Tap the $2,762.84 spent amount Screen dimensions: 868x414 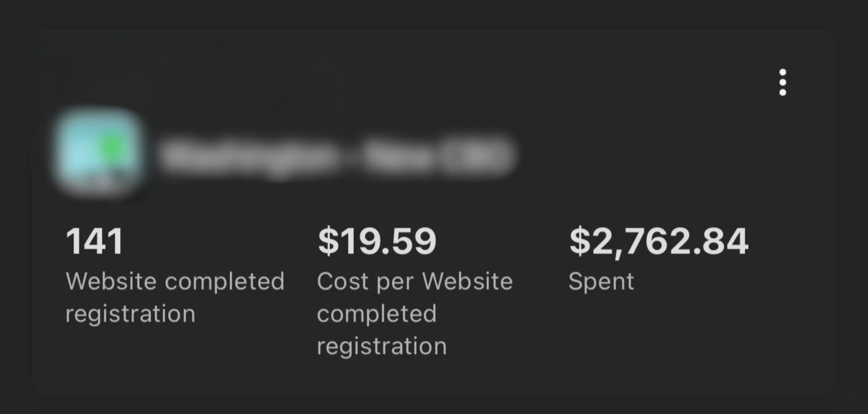click(659, 241)
